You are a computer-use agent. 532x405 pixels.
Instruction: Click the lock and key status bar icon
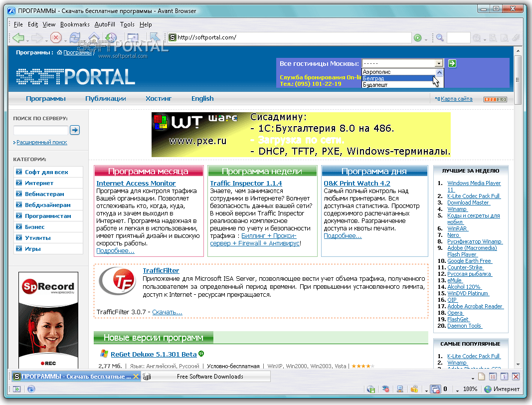coord(414,389)
